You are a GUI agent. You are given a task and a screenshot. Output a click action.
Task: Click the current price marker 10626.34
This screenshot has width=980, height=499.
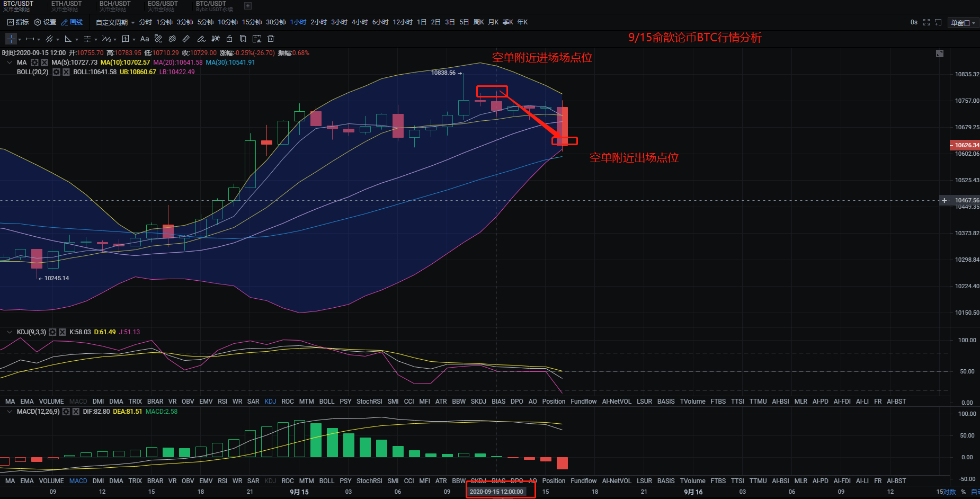[965, 145]
